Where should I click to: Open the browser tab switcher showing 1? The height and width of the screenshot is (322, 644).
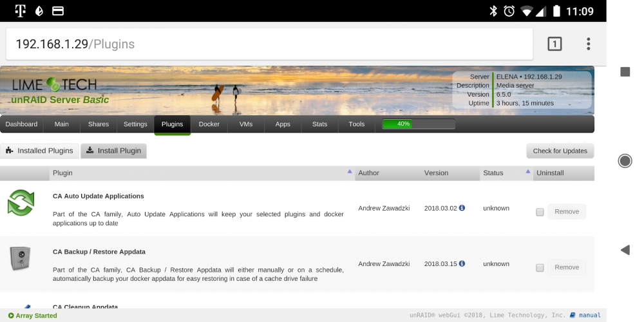point(555,44)
